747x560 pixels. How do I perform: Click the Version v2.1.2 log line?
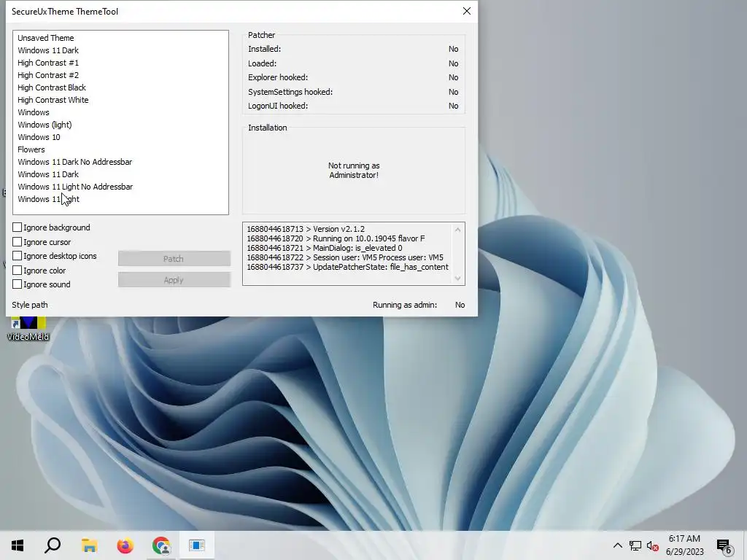[306, 229]
